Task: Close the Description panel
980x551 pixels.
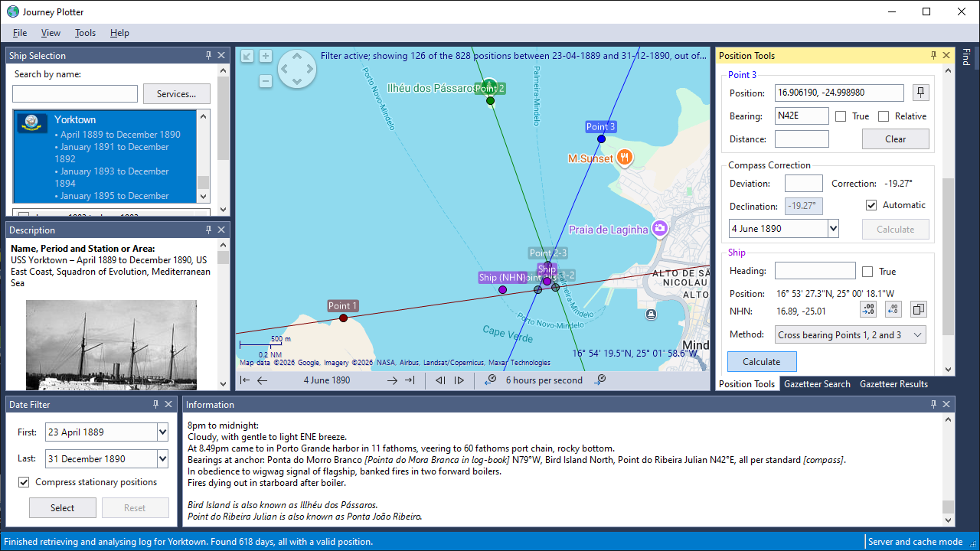Action: click(221, 230)
